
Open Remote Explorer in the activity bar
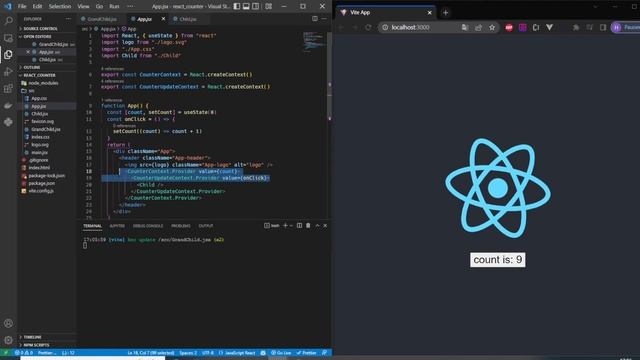[8, 38]
